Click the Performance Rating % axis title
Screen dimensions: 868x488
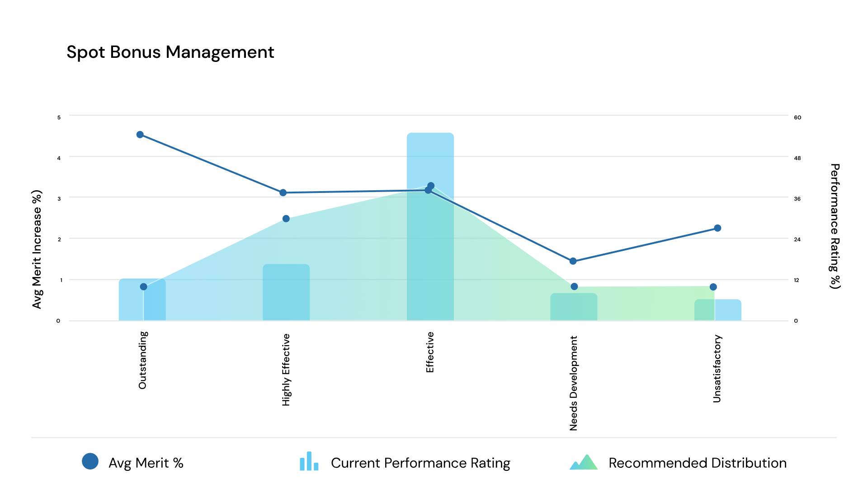click(835, 226)
